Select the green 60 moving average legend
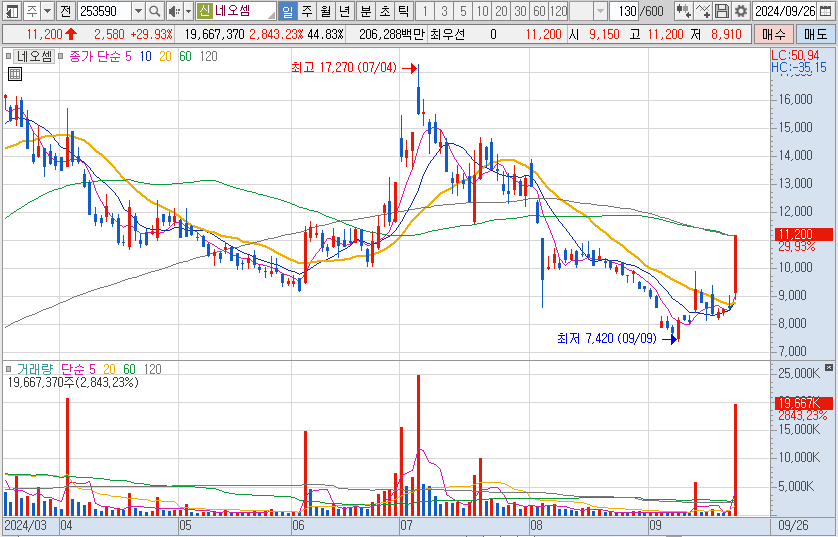Image resolution: width=838 pixels, height=537 pixels. pos(185,56)
